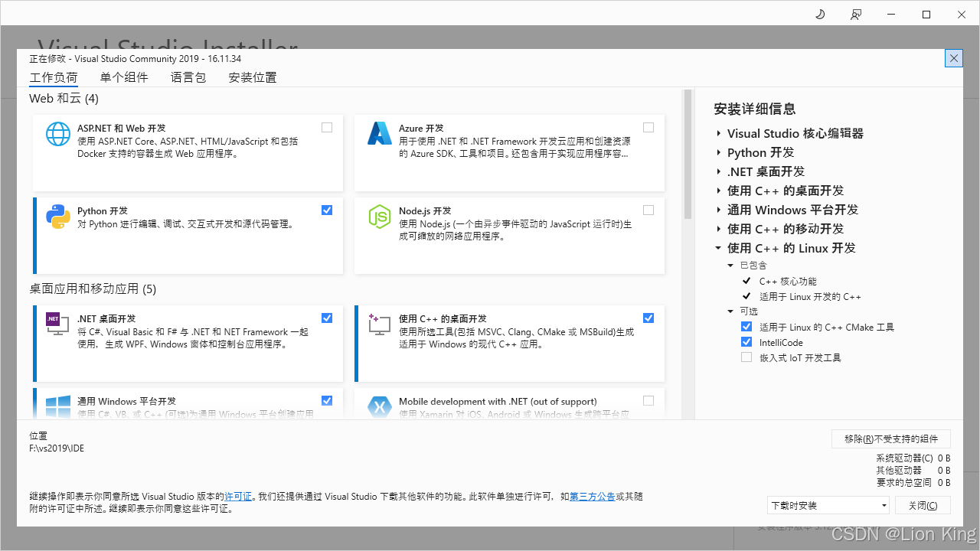Collapse 使用 C++ 的 Linux 开发 details
The height and width of the screenshot is (551, 980).
point(718,248)
